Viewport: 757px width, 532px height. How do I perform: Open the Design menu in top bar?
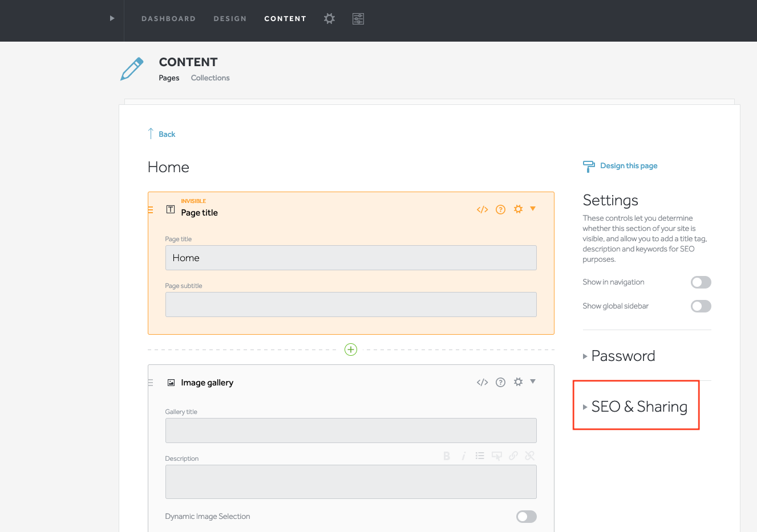click(230, 19)
